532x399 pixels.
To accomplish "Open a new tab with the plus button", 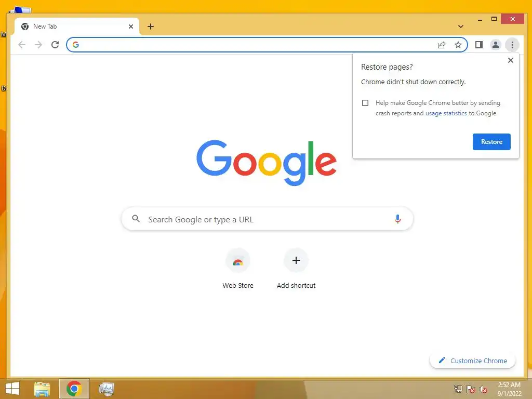I will tap(151, 26).
